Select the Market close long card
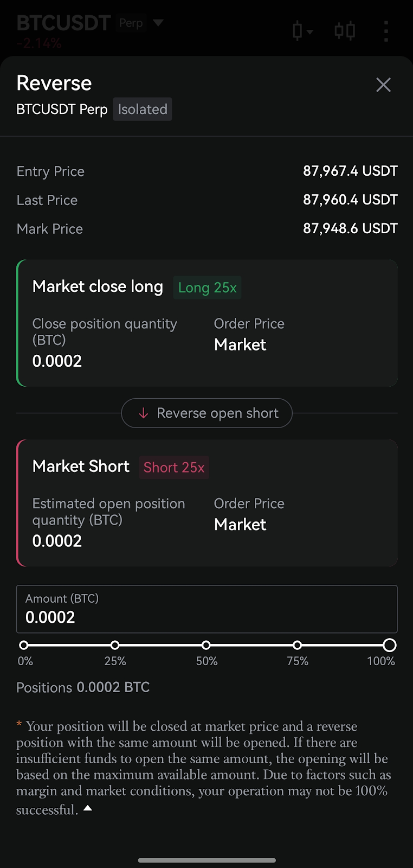The image size is (413, 868). tap(206, 323)
